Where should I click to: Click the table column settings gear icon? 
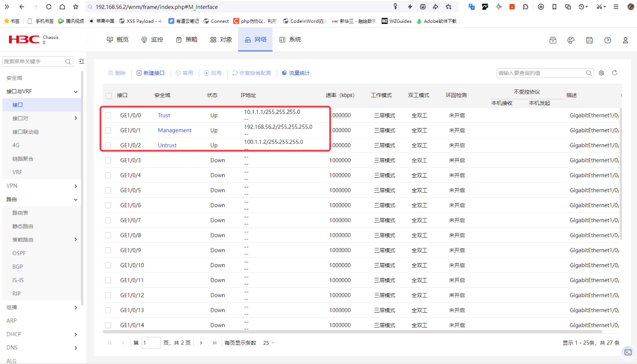tap(601, 73)
